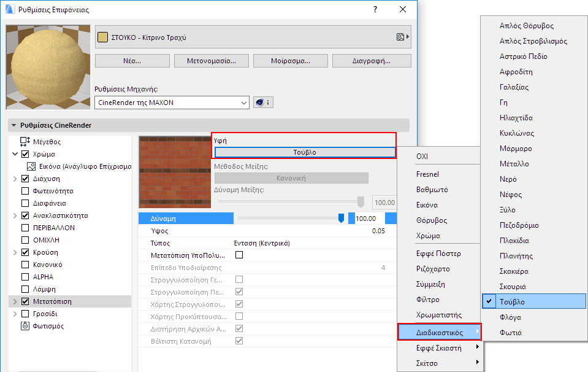Click the Μέγεθος size icon
The image size is (588, 372).
pyautogui.click(x=25, y=141)
